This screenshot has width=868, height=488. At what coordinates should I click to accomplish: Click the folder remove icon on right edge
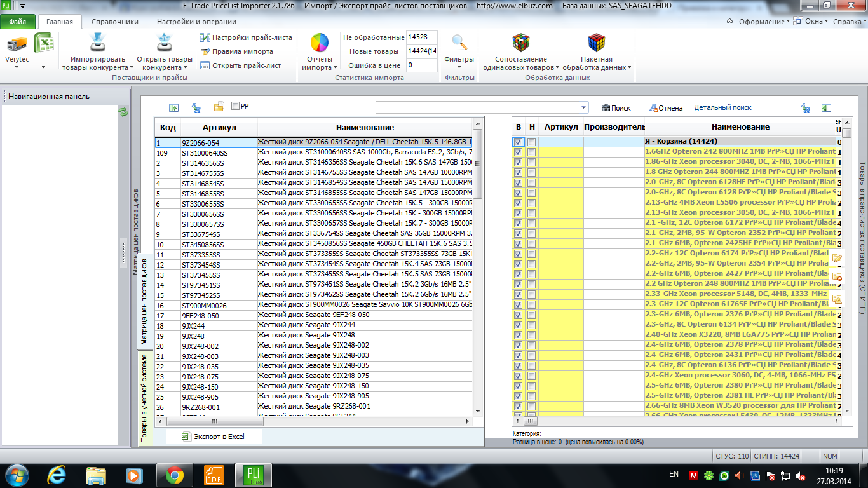[x=837, y=278]
